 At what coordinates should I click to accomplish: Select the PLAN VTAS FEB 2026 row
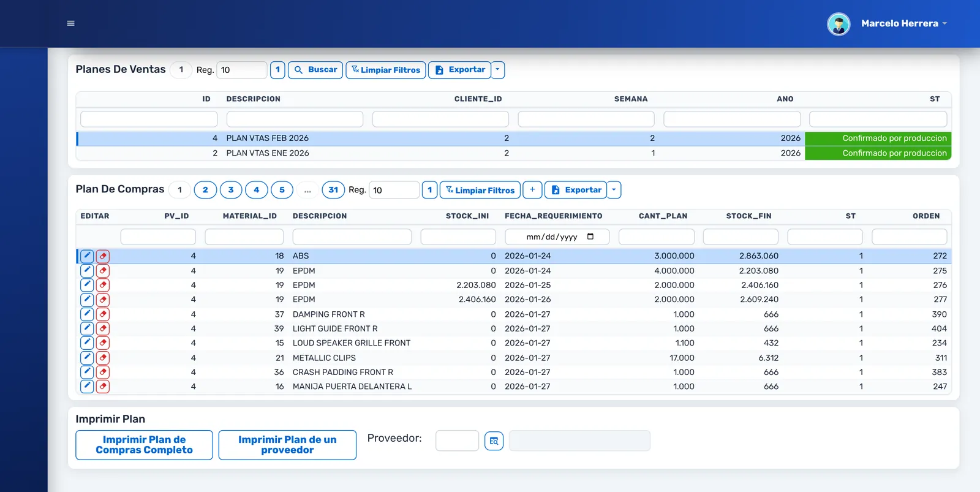point(513,138)
